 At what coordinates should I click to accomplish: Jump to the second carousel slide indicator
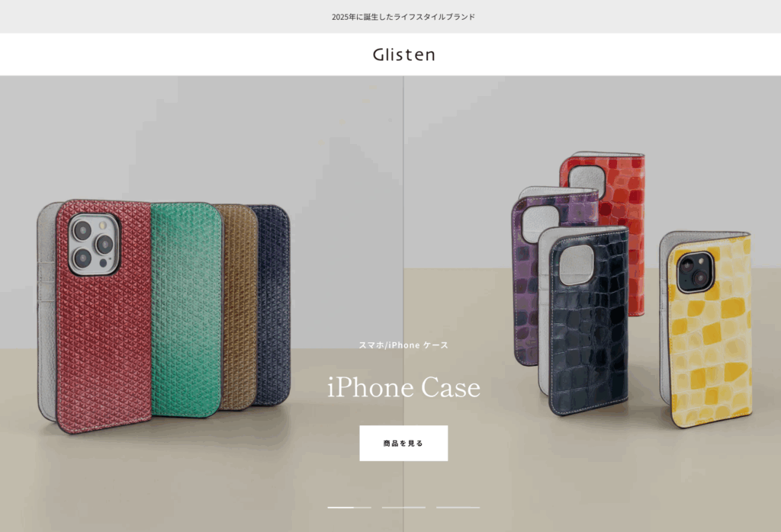tap(403, 507)
